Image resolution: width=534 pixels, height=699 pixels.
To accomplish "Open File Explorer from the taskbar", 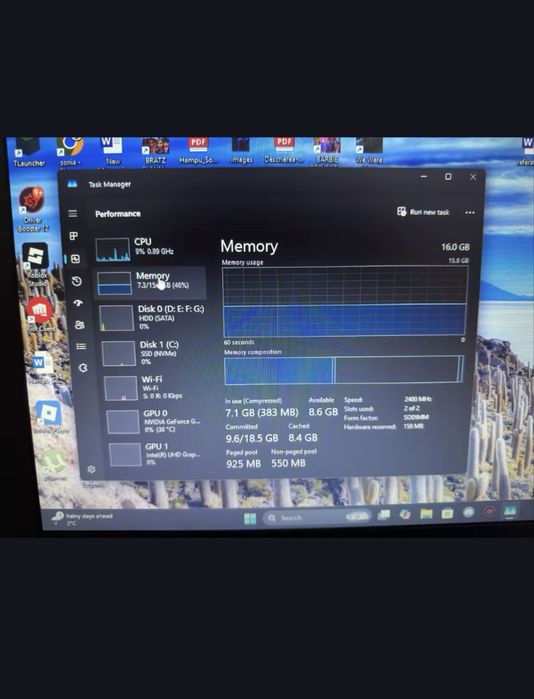I will [x=426, y=514].
